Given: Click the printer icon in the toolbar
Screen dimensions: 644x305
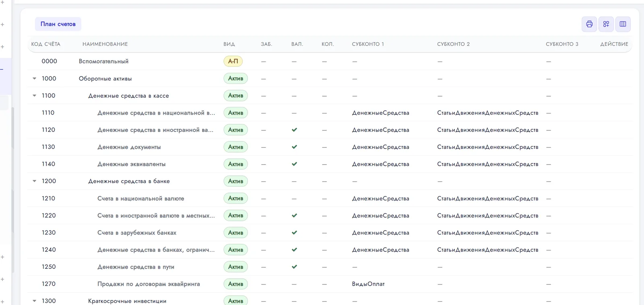Looking at the screenshot, I should pyautogui.click(x=589, y=24).
